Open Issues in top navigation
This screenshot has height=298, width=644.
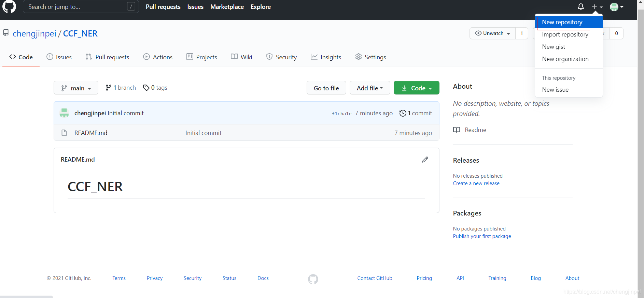(x=195, y=7)
